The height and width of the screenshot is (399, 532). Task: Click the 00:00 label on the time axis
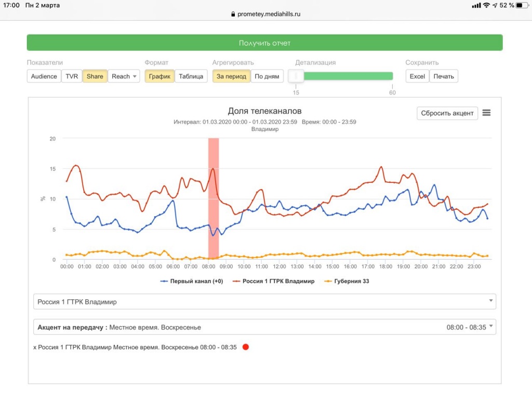point(67,267)
